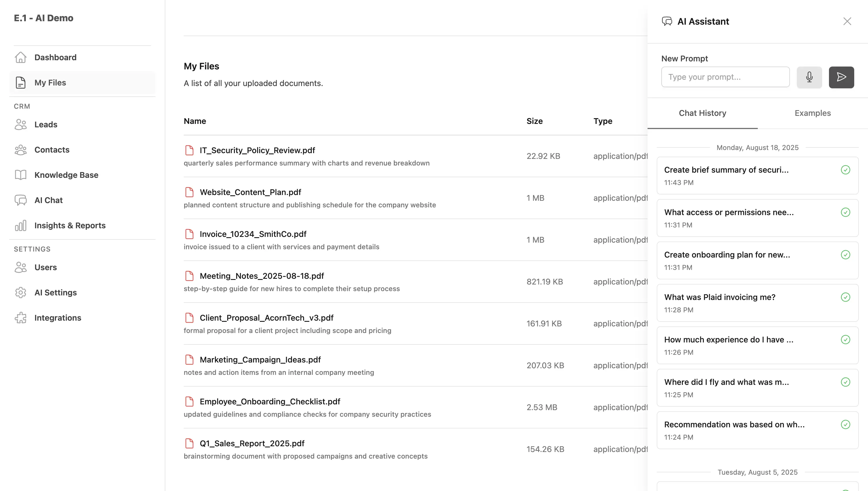The width and height of the screenshot is (868, 491).
Task: Click the 22.92 KB size value
Action: pyautogui.click(x=543, y=156)
